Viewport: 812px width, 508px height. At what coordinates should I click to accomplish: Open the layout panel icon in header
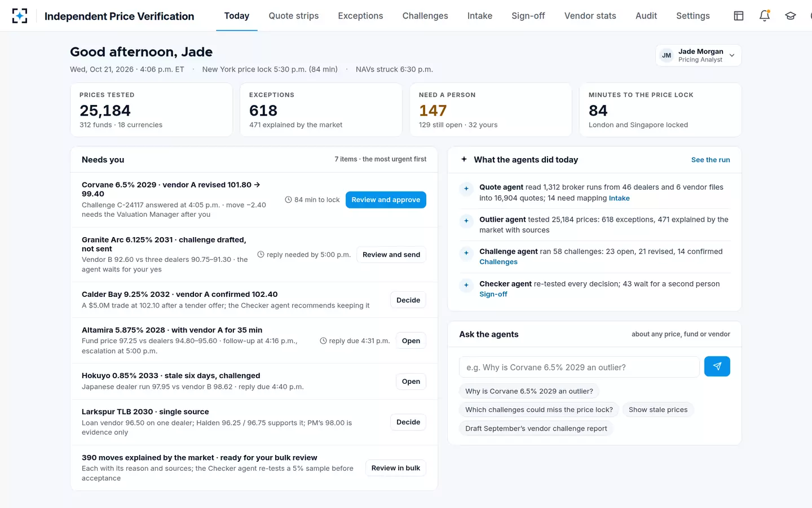(x=739, y=16)
